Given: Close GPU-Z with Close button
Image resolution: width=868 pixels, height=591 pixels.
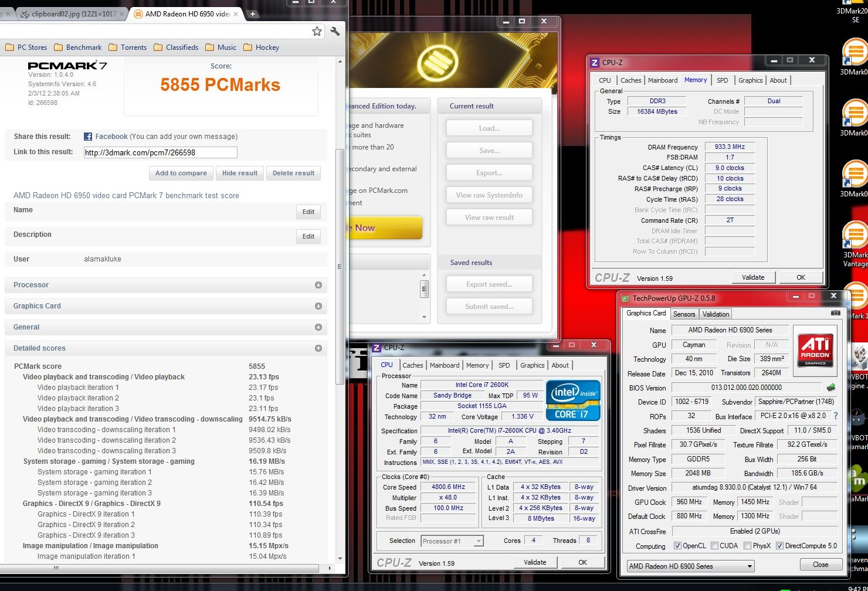Looking at the screenshot, I should (x=820, y=565).
